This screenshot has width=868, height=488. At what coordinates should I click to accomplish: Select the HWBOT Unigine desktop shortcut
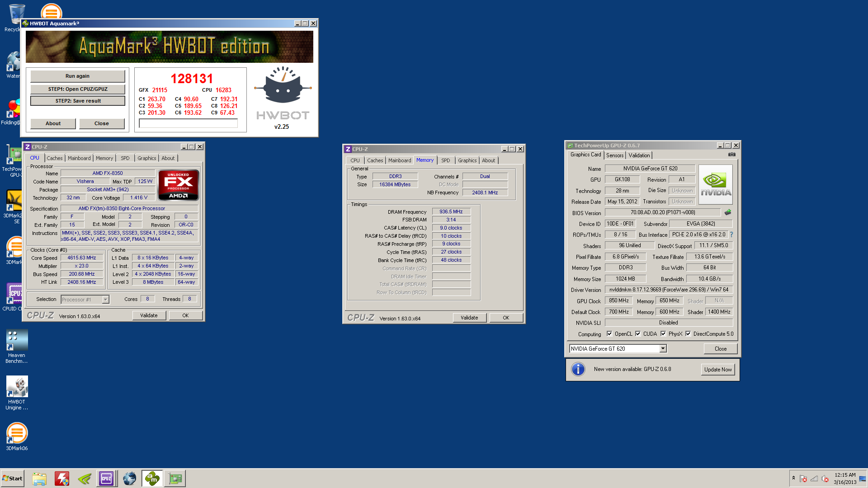coord(17,393)
